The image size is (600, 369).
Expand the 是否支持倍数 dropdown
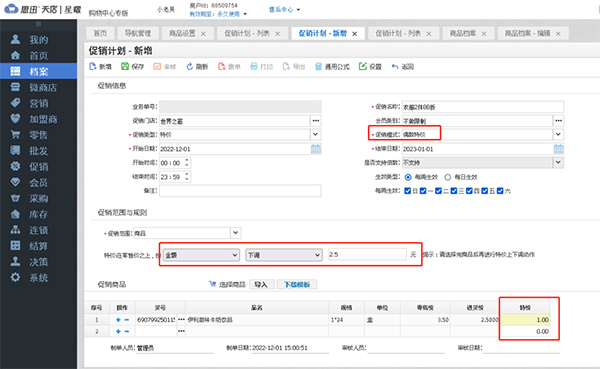click(x=558, y=162)
